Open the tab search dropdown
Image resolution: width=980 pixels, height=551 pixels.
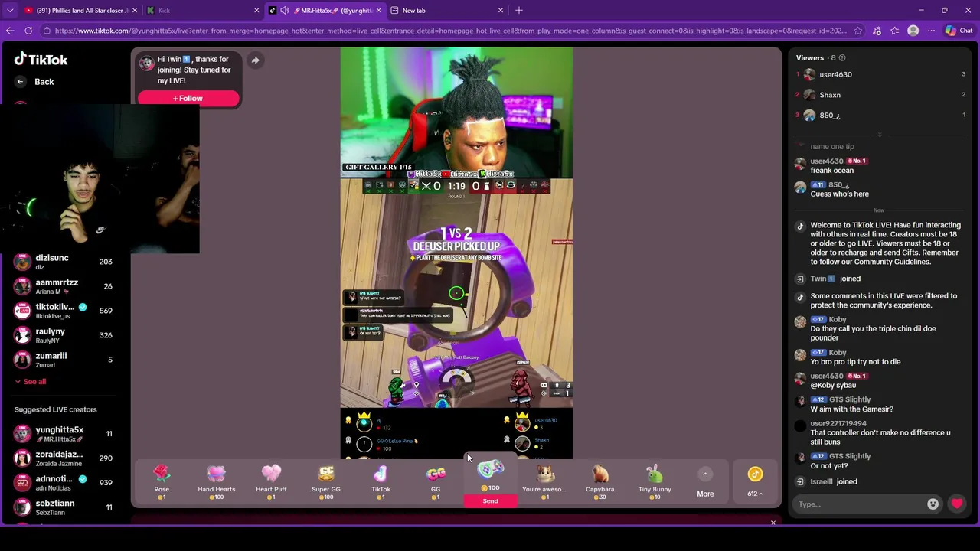(9, 11)
